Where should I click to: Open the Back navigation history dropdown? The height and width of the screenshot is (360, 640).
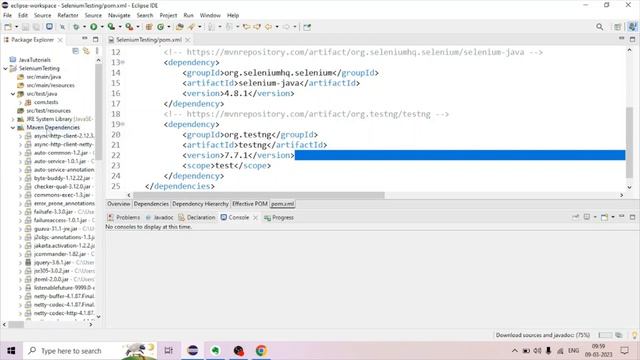click(277, 27)
